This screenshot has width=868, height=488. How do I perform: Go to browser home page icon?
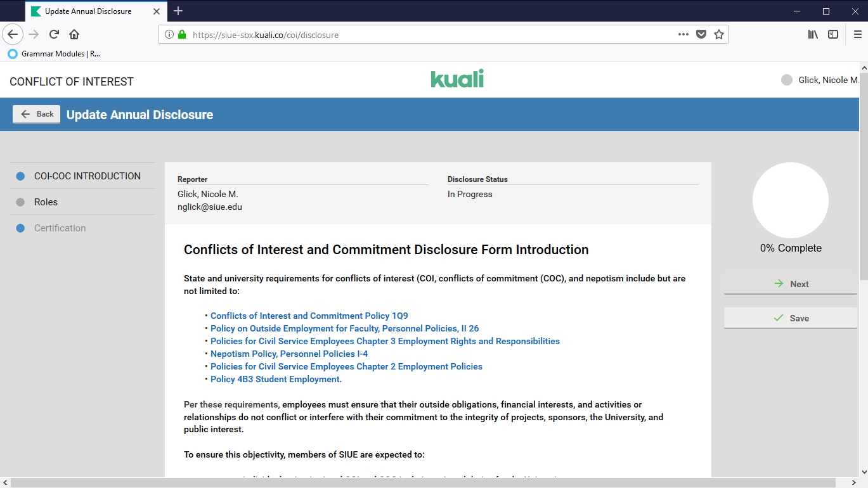pyautogui.click(x=74, y=35)
